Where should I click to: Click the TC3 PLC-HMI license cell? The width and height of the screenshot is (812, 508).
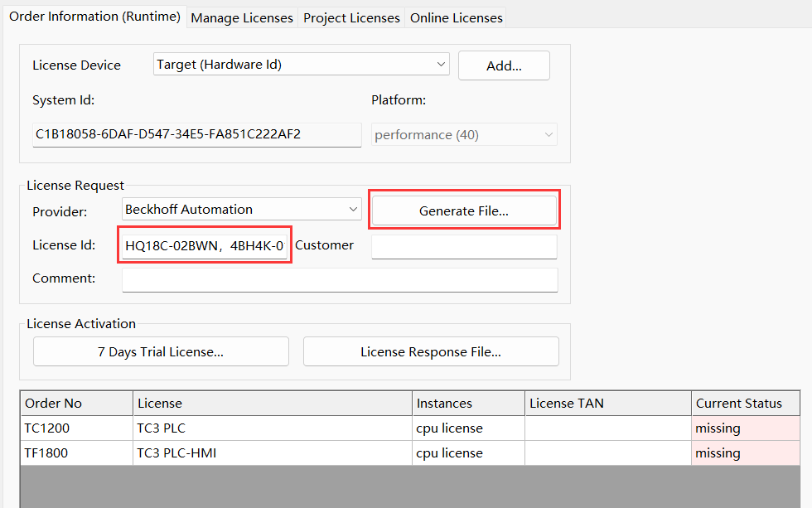click(273, 453)
